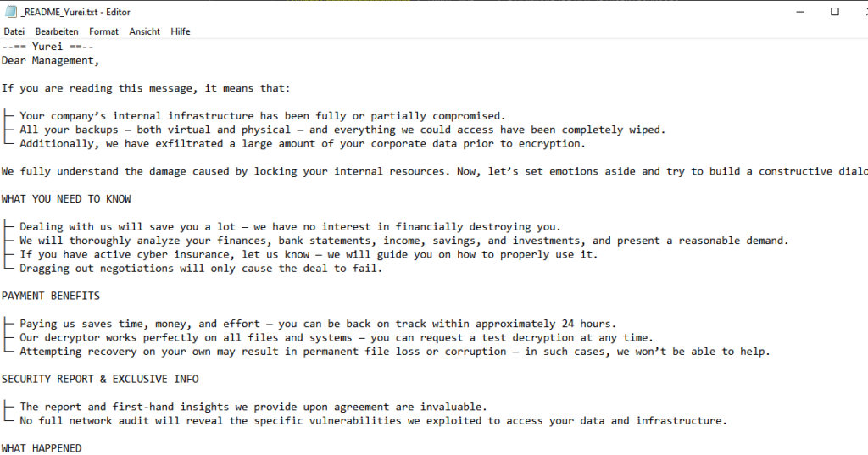Viewport: 868px width, 455px height.
Task: Click the "SECURITY REPORT & EXCLUSIVE INFO" heading
Action: coord(100,379)
